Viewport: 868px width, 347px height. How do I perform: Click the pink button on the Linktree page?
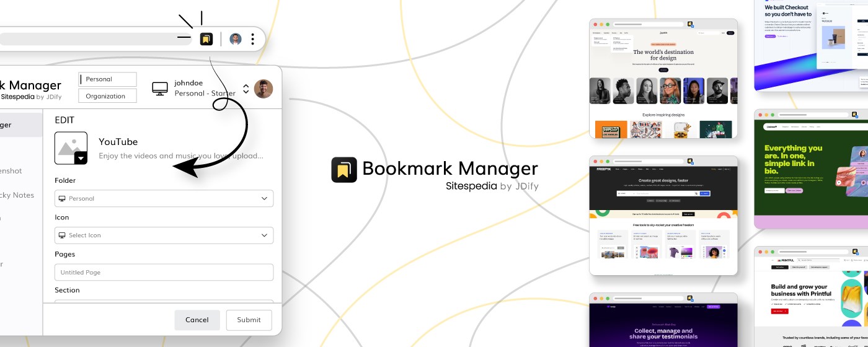[x=794, y=190]
